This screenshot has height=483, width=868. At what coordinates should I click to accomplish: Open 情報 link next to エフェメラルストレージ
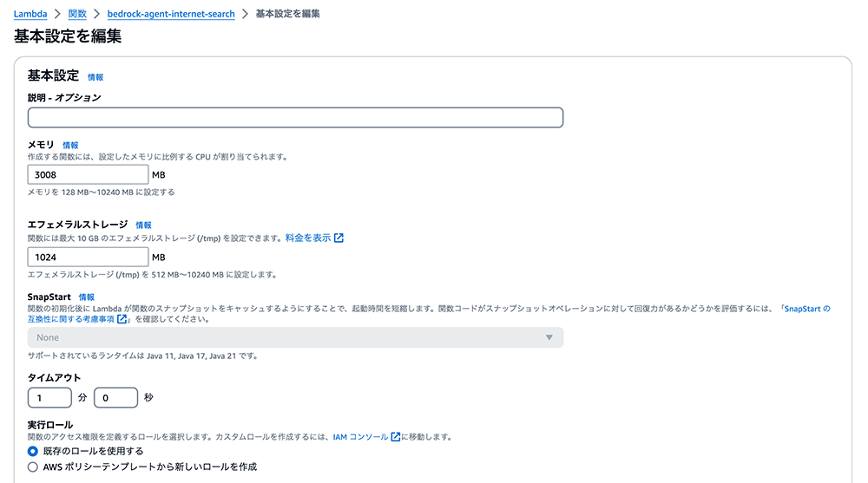click(143, 225)
